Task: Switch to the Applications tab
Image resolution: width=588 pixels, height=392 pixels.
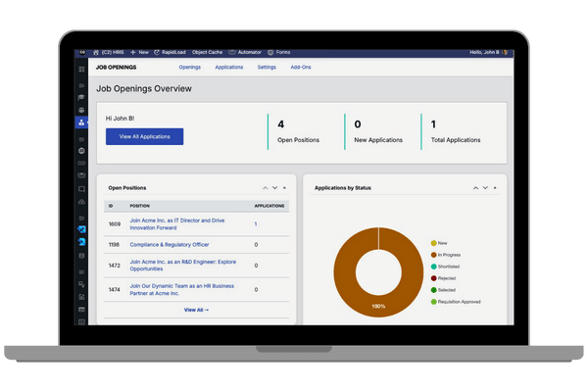Action: [228, 68]
